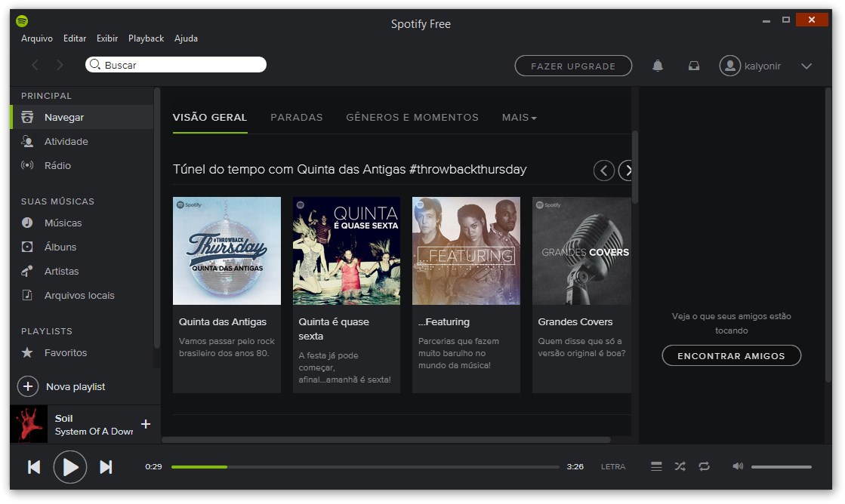Screen dimensions: 845x504
Task: Click the kalyonir username
Action: [763, 66]
